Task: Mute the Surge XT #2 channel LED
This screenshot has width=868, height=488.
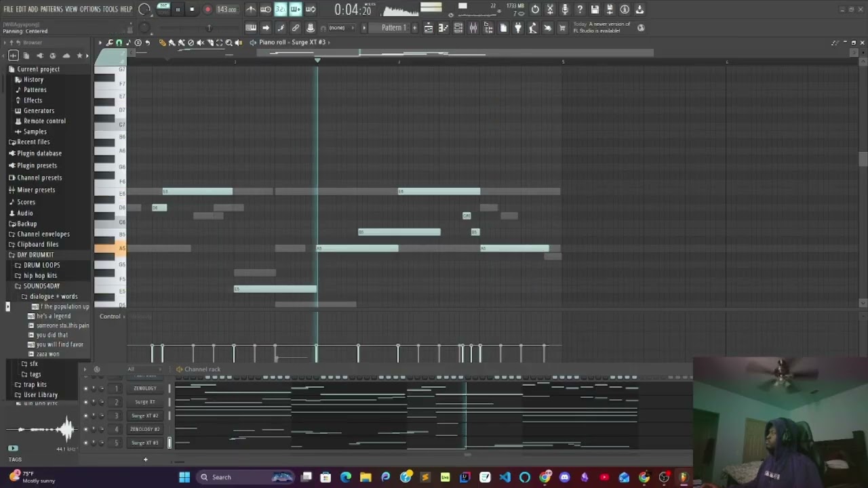Action: click(86, 415)
